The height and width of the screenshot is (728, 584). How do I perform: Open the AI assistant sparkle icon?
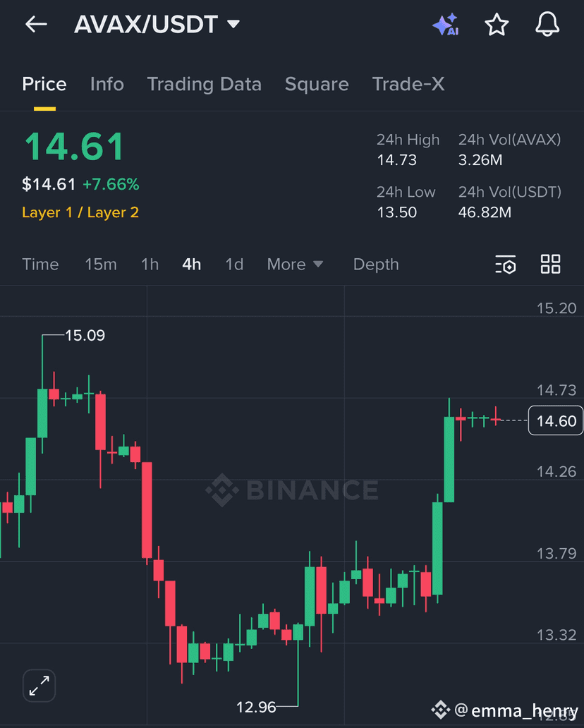click(x=445, y=25)
